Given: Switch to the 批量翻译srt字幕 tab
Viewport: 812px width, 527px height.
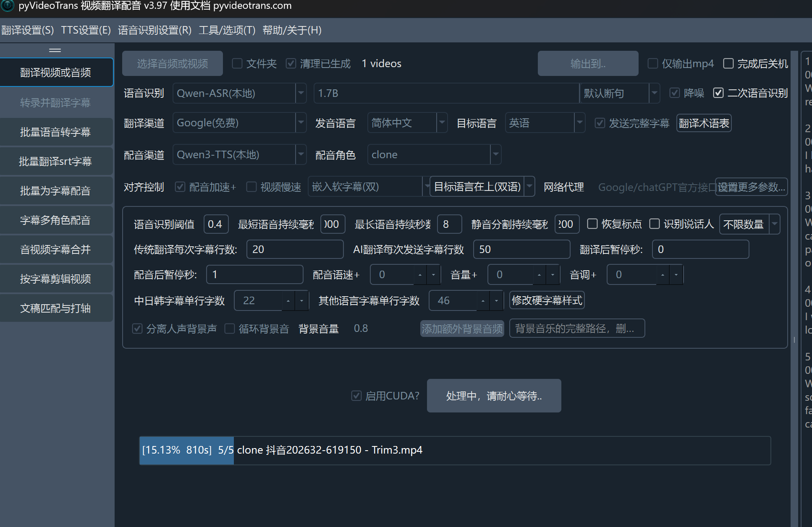Looking at the screenshot, I should click(56, 161).
